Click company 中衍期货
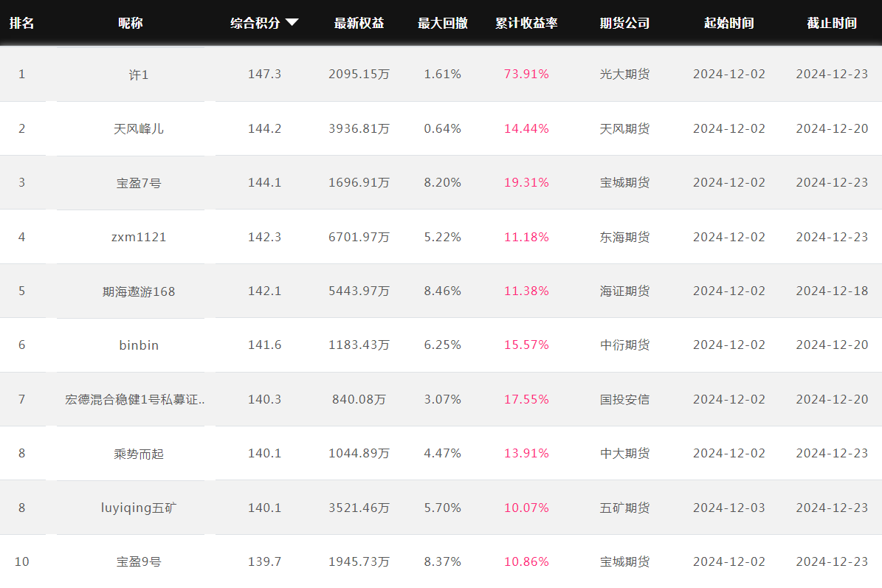 tap(625, 345)
